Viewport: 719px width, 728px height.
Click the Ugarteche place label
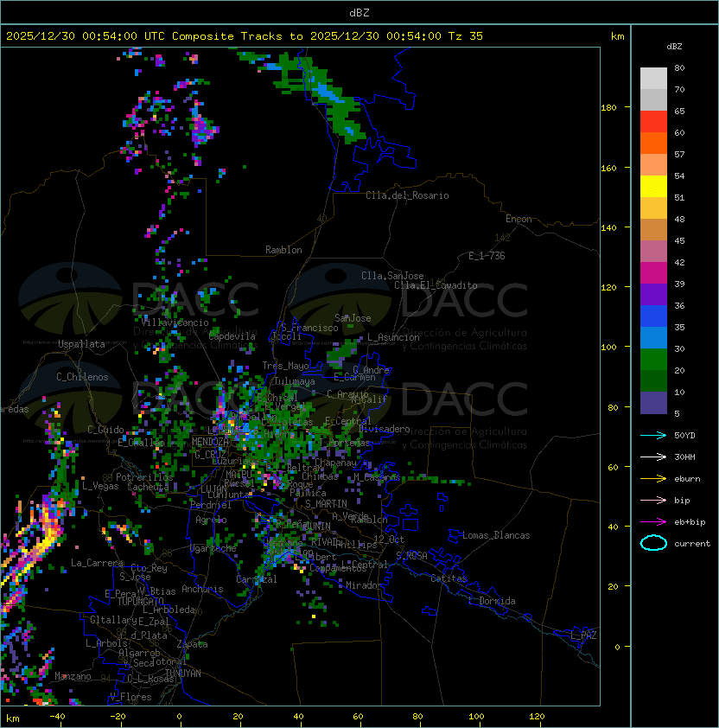[213, 548]
